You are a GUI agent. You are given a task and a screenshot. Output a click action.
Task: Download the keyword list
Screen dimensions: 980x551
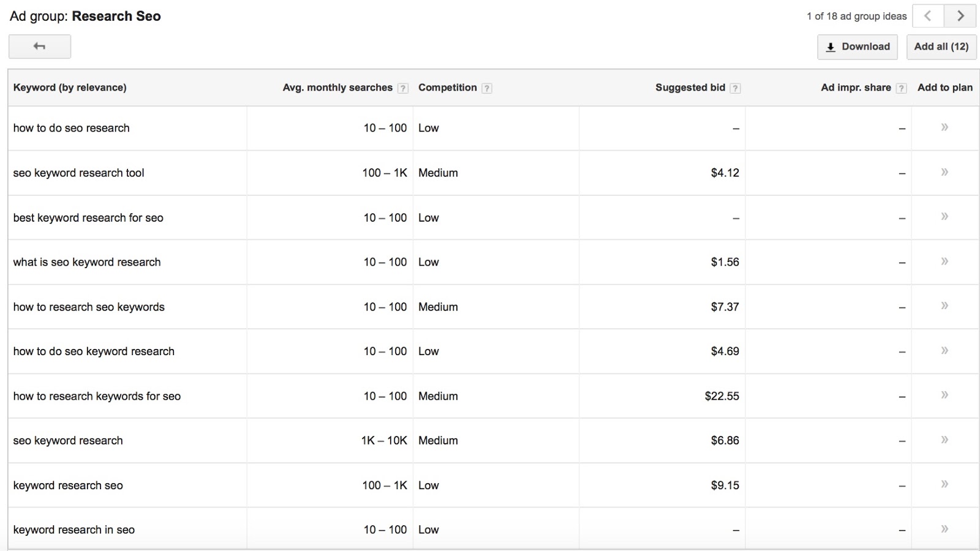click(x=857, y=47)
